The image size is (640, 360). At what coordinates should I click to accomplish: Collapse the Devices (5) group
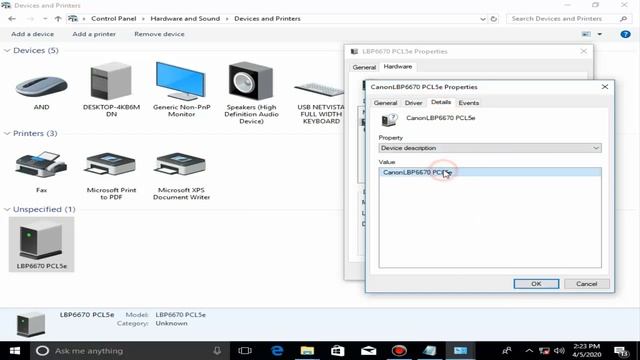point(7,51)
